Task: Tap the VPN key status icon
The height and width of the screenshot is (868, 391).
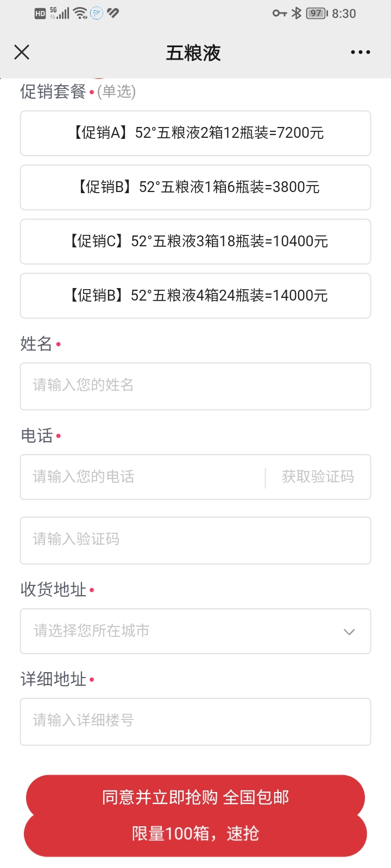Action: click(279, 13)
